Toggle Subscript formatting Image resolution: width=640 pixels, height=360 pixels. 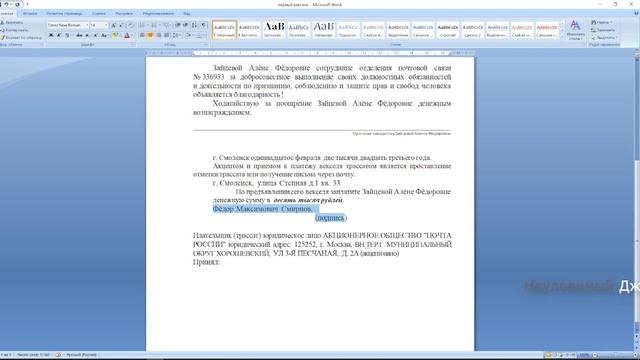tap(87, 36)
